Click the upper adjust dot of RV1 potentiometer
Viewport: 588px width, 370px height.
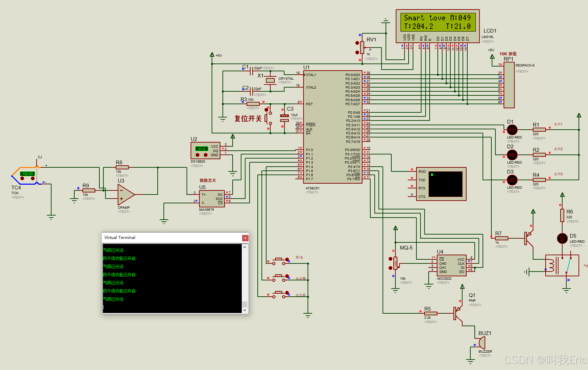click(x=357, y=43)
